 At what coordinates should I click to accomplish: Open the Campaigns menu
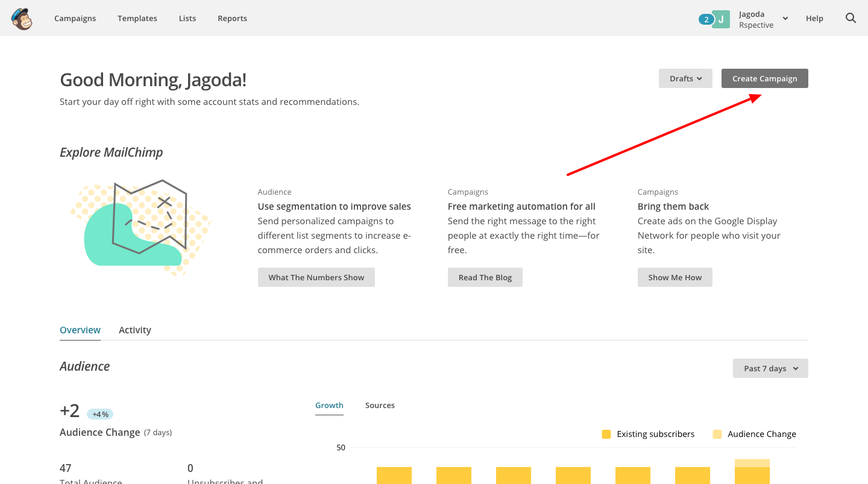coord(75,18)
